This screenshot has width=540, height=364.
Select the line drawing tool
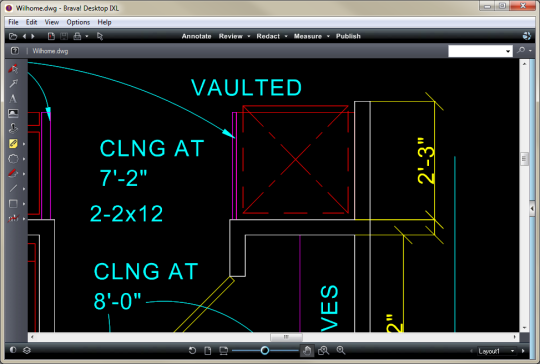click(x=13, y=188)
